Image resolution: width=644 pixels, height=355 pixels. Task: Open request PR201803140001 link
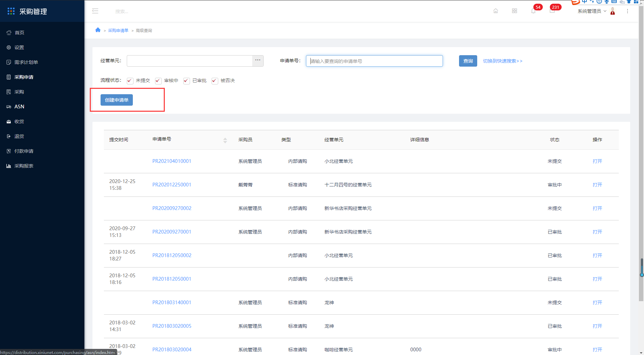pos(172,303)
